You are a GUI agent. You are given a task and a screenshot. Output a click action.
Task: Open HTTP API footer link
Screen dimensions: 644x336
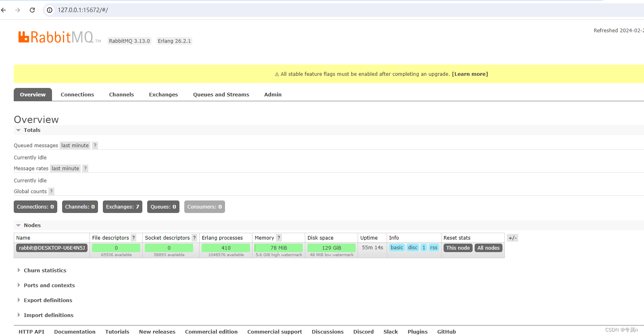31,332
